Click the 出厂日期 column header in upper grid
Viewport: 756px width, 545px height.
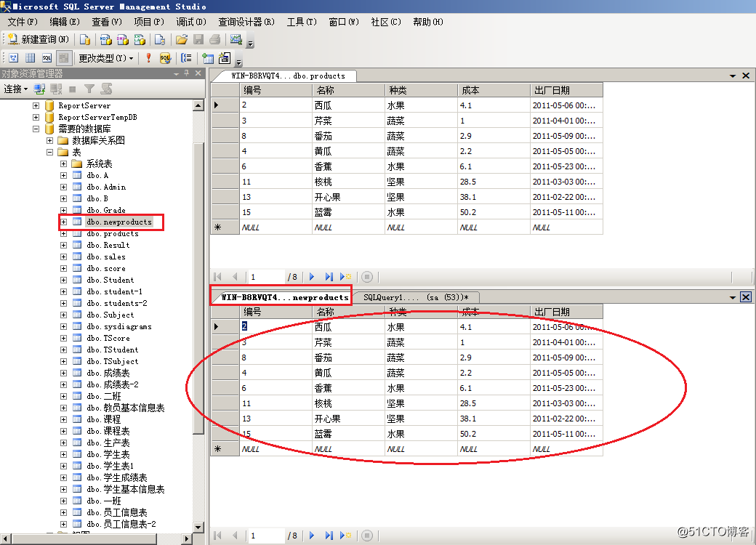[x=566, y=90]
